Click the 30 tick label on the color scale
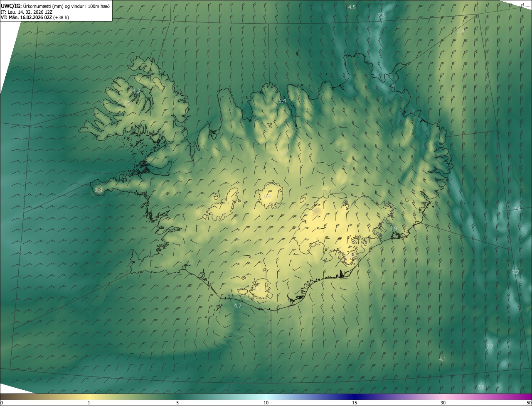 coord(443,403)
